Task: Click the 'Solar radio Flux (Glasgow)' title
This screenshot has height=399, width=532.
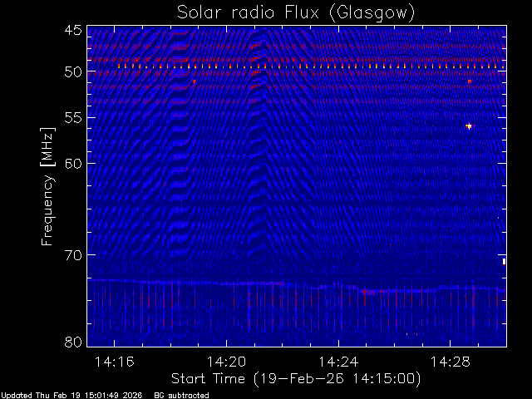Action: tap(296, 13)
